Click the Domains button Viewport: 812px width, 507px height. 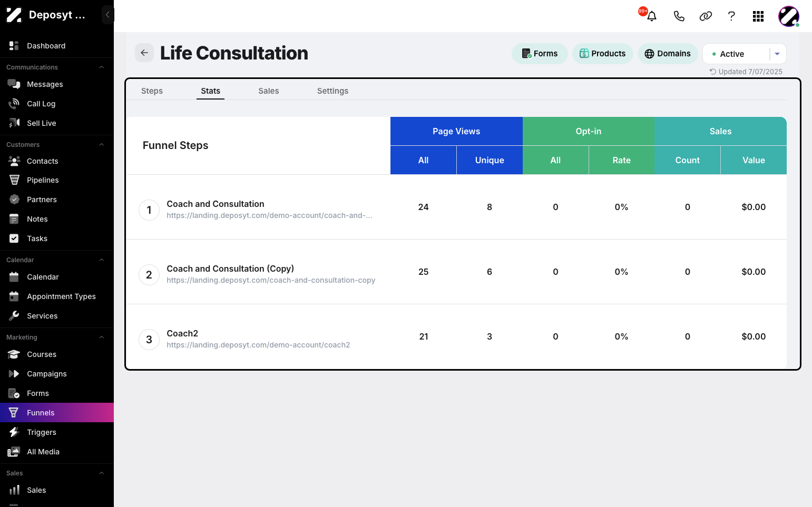tap(668, 54)
